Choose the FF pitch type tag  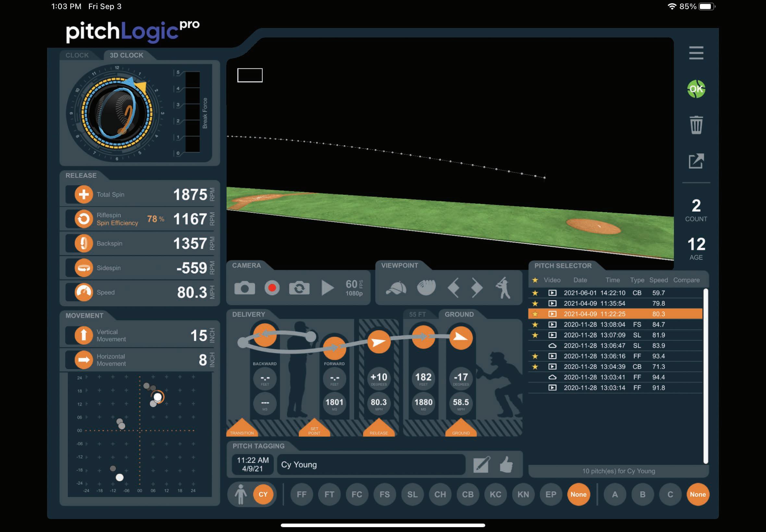tap(302, 494)
